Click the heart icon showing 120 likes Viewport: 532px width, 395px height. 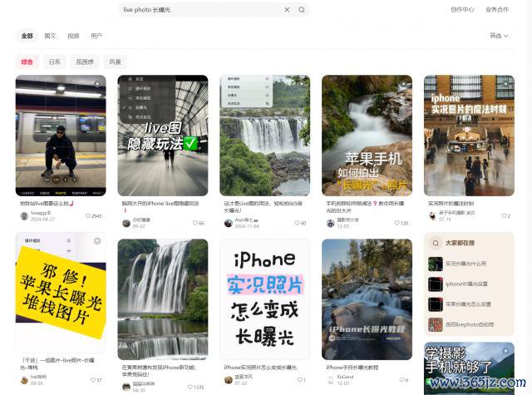coord(396,223)
